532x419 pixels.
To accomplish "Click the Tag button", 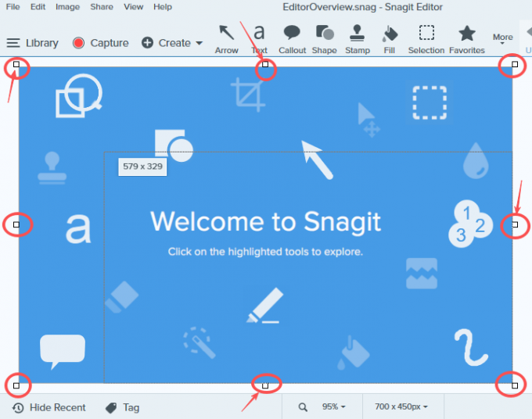I will coord(122,407).
